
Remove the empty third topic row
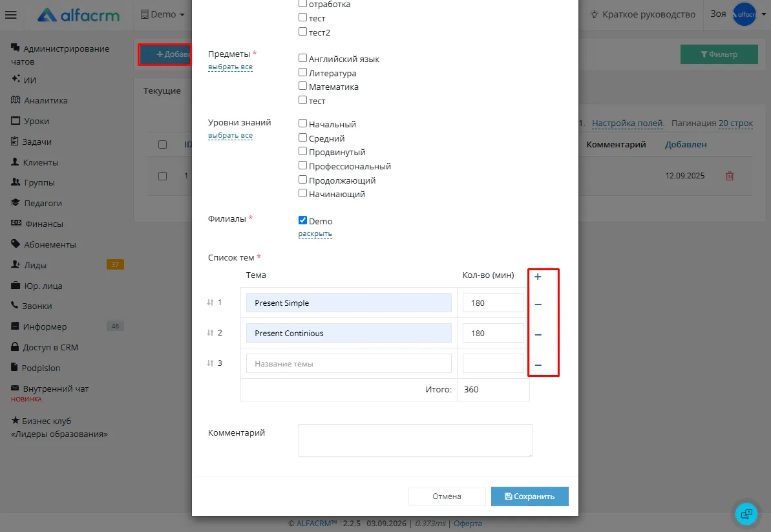click(x=538, y=365)
